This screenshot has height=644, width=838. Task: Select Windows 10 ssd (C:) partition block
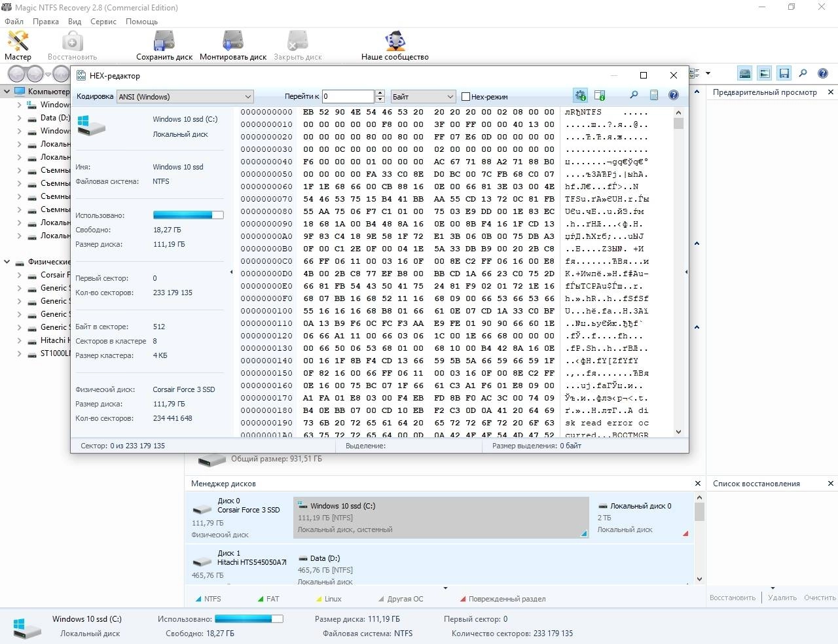point(441,518)
